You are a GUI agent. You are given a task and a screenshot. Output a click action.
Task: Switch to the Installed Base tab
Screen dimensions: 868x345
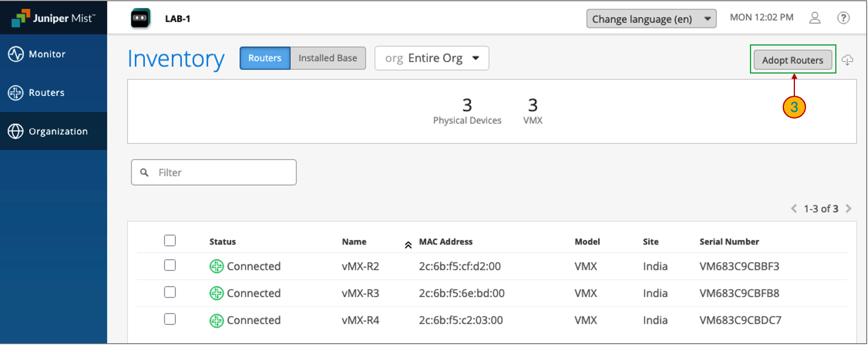click(x=327, y=58)
